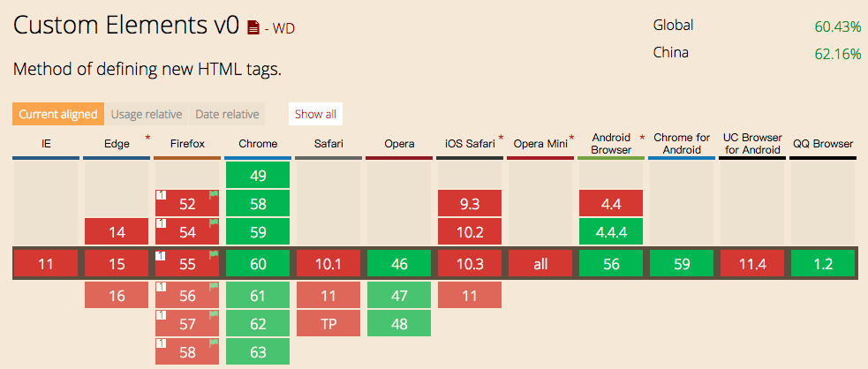868x369 pixels.
Task: Click the note marker on Firefox 57
Action: click(x=161, y=314)
